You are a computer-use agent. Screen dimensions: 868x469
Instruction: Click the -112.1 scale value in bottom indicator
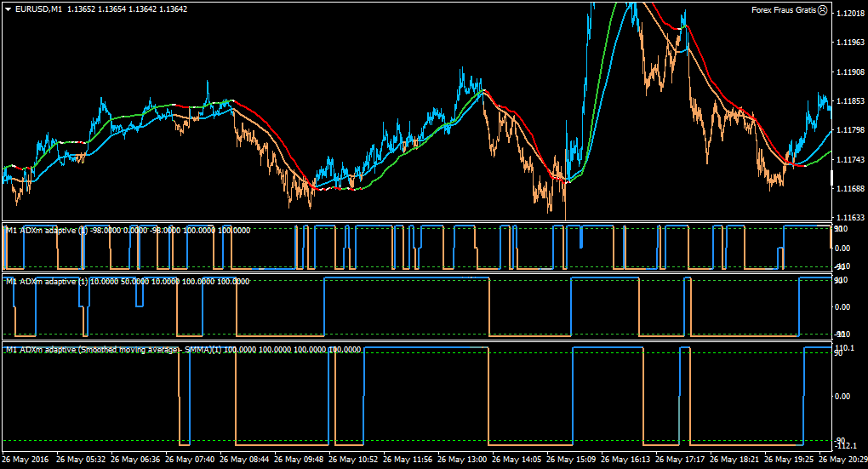click(845, 446)
